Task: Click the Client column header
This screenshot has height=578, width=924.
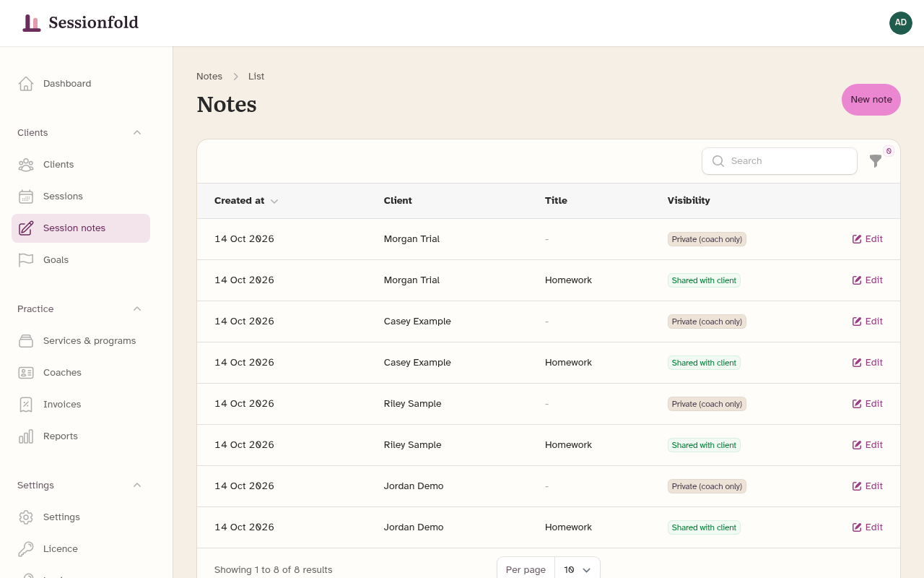Action: pos(398,201)
